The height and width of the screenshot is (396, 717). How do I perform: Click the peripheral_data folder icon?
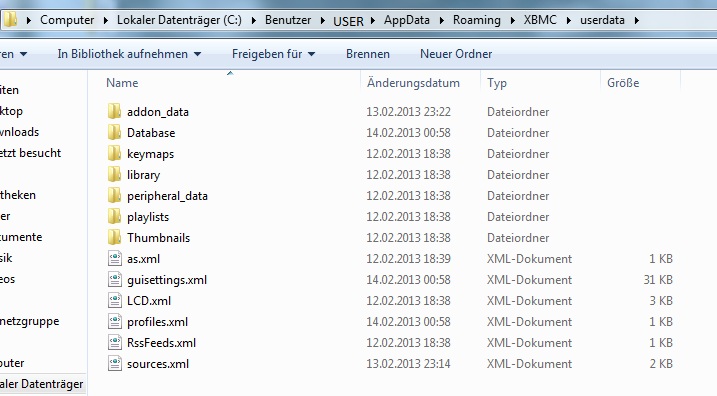point(114,195)
